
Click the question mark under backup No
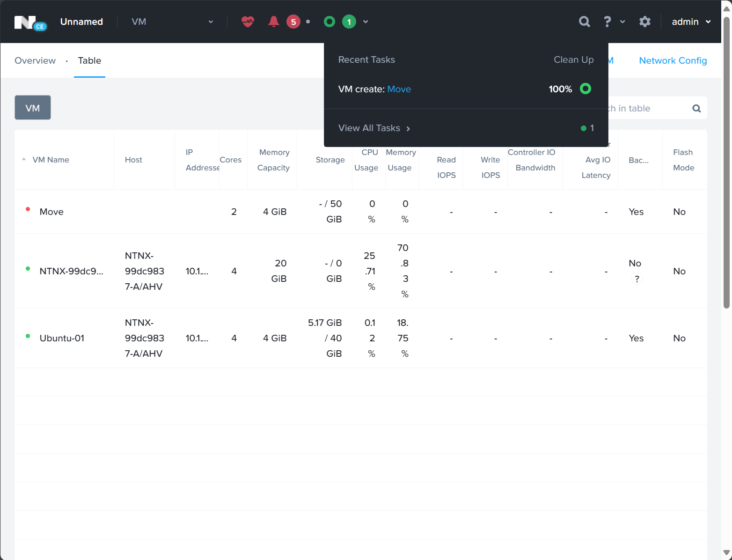(x=637, y=279)
